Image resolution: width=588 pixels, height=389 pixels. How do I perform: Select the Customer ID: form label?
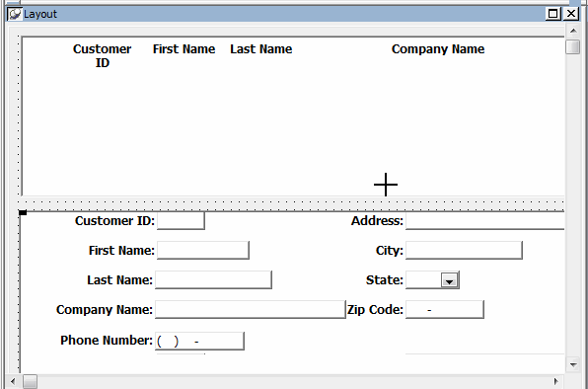point(114,220)
